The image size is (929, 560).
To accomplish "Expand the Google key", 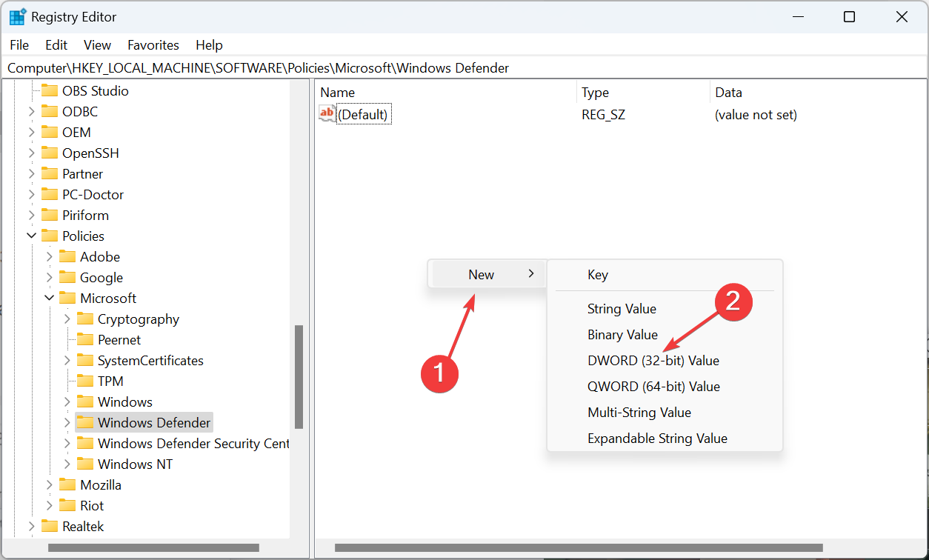I will [50, 278].
